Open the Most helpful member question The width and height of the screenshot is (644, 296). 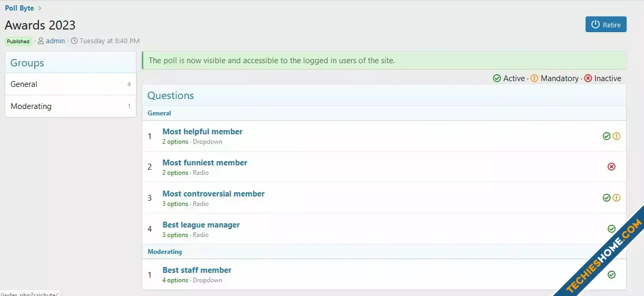[x=202, y=132]
